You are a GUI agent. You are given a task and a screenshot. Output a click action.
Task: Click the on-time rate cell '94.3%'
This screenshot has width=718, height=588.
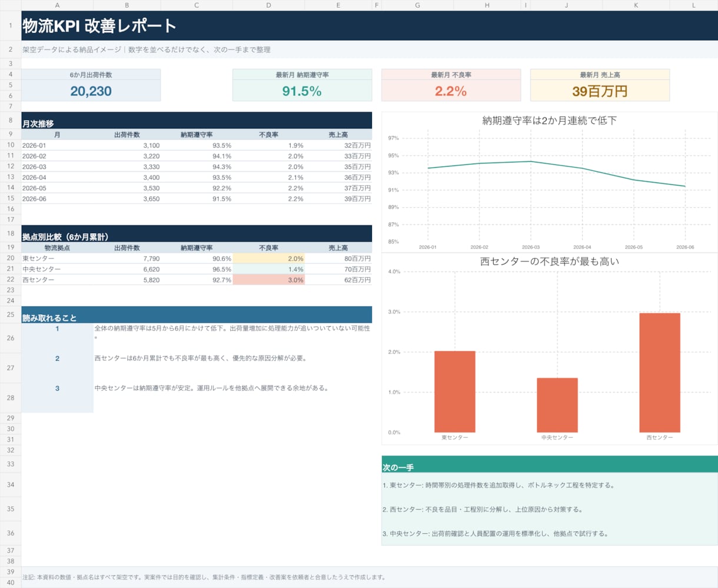(197, 167)
